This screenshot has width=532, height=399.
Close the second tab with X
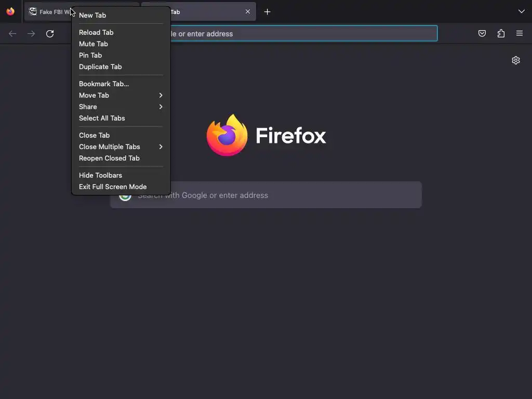(x=248, y=11)
